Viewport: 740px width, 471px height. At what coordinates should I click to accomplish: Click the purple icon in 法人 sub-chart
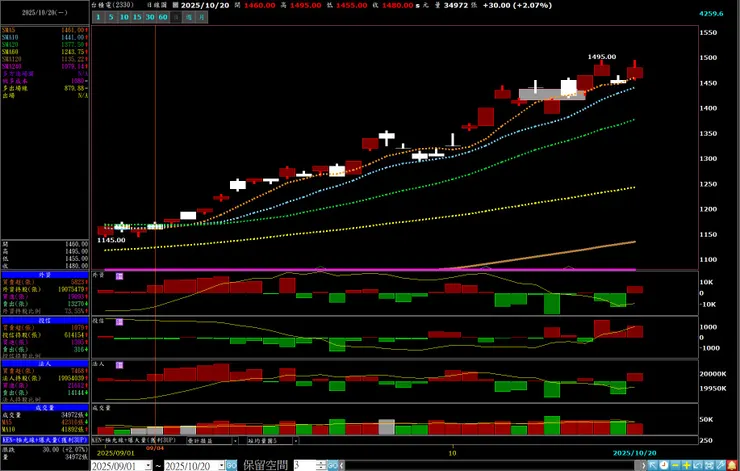(119, 365)
